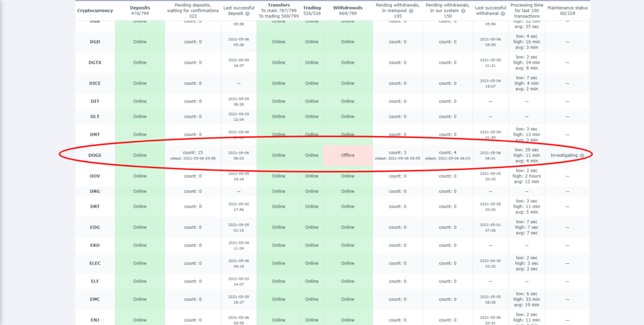
Task: Click the Maintenance status column header
Action: [x=567, y=11]
